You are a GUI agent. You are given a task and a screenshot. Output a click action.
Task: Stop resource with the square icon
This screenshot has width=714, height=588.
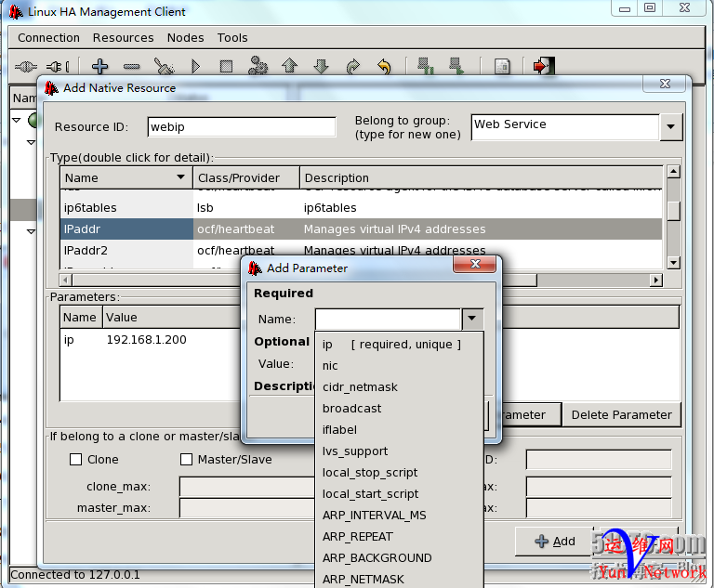(226, 67)
